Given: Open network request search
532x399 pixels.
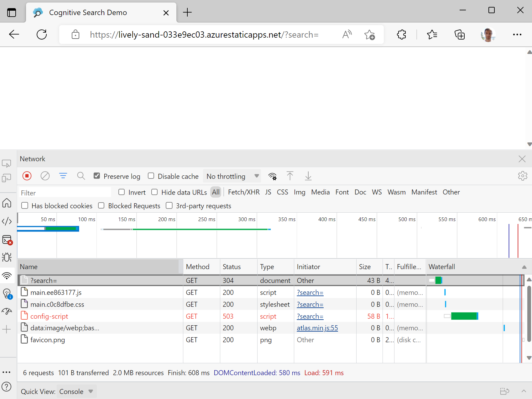Looking at the screenshot, I should [81, 176].
